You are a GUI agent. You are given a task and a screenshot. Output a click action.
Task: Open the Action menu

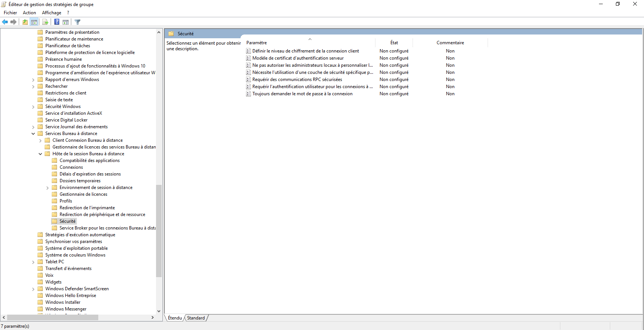[x=29, y=13]
